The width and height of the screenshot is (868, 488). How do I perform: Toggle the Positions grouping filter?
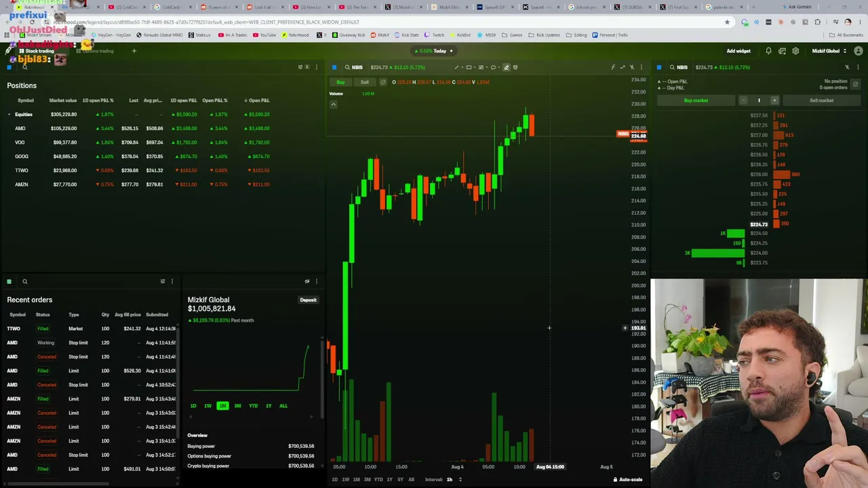tap(302, 67)
